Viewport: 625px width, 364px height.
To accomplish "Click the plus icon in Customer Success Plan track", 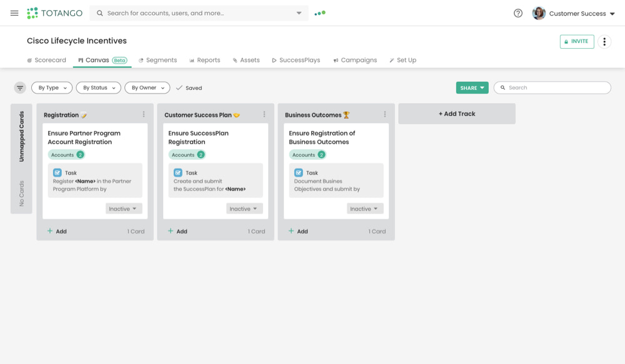I will point(171,231).
